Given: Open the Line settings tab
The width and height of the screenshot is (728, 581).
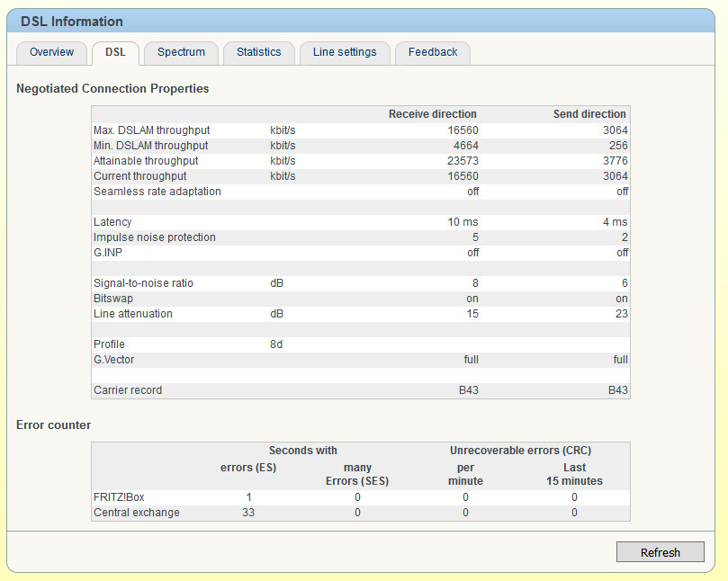Looking at the screenshot, I should [345, 52].
